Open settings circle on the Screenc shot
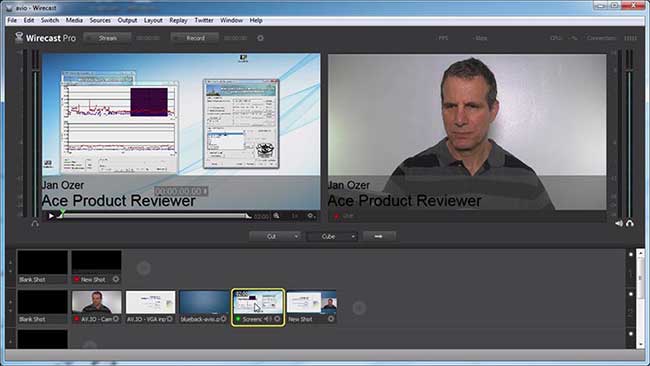This screenshot has width=650, height=366. point(277,319)
